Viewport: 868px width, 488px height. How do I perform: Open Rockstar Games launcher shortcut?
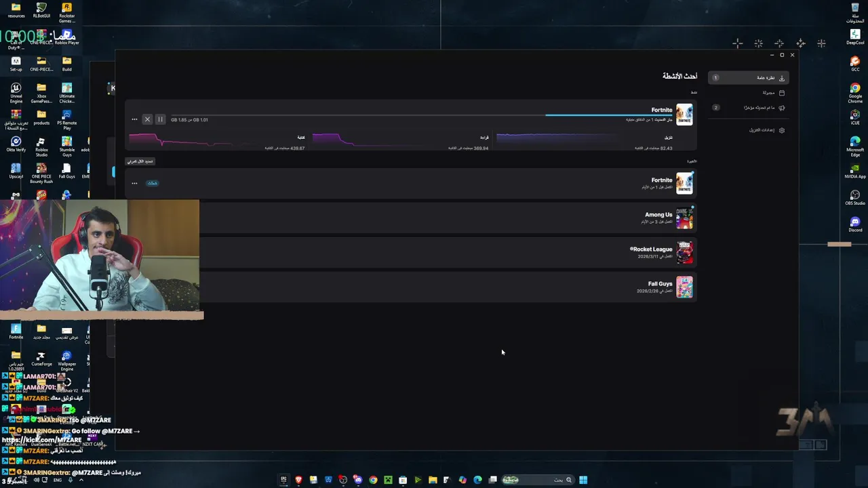click(x=66, y=12)
